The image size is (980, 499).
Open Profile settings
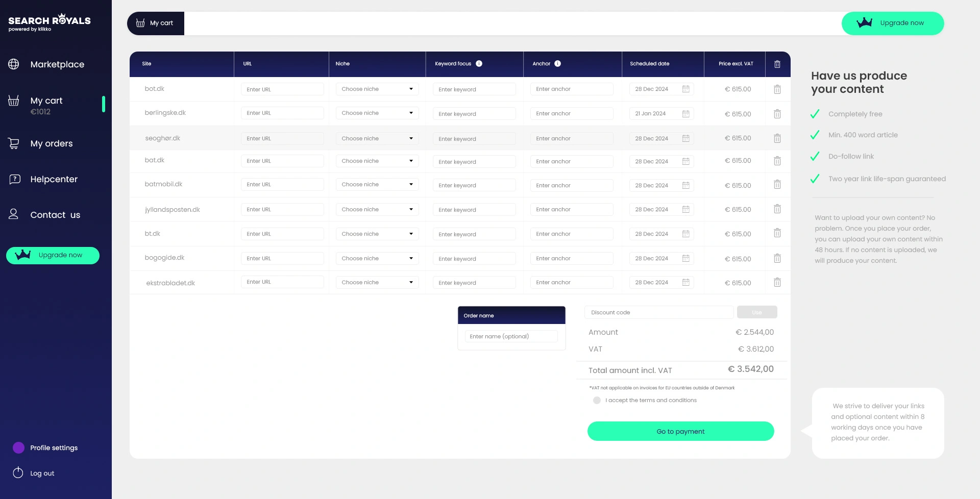(x=54, y=447)
